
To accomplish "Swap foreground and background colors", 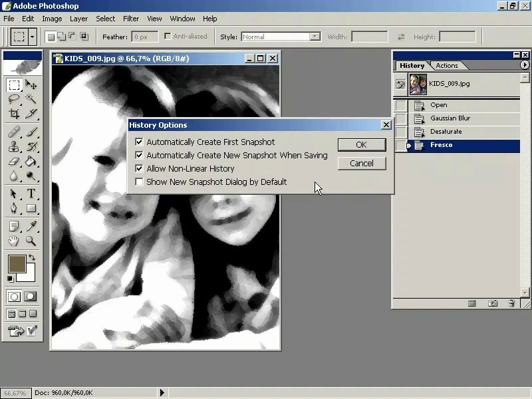I will [x=32, y=257].
